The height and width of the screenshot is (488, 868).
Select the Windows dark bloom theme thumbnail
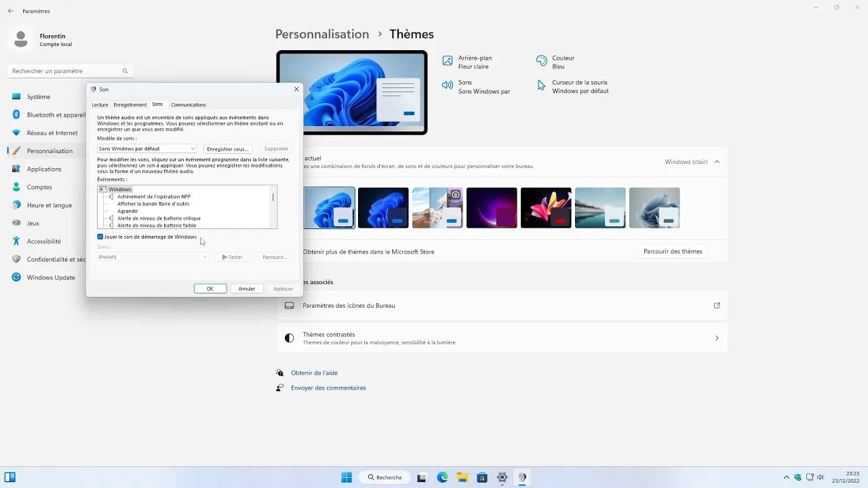[383, 207]
